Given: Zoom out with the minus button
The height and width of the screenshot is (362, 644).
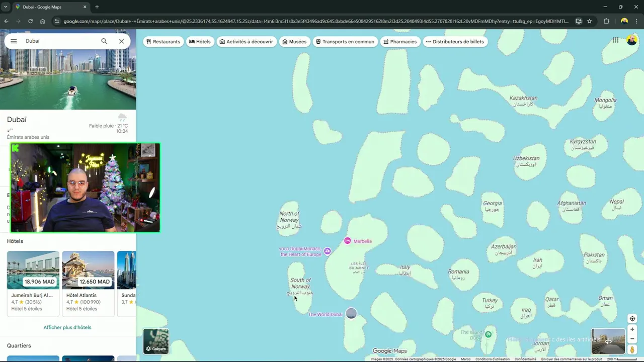Looking at the screenshot, I should tap(632, 339).
